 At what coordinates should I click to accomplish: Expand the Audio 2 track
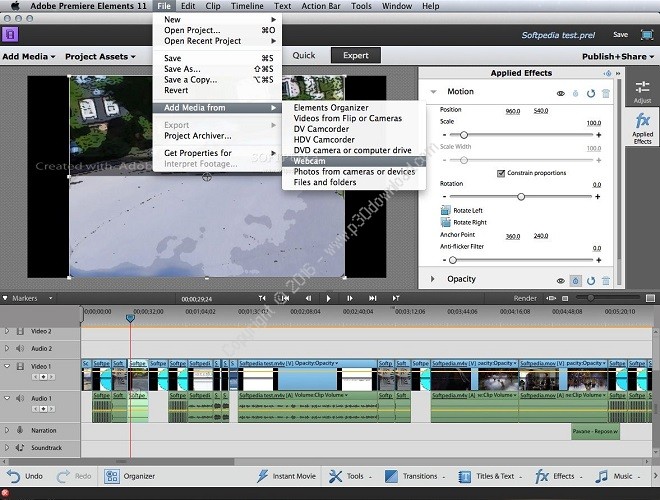[x=7, y=348]
